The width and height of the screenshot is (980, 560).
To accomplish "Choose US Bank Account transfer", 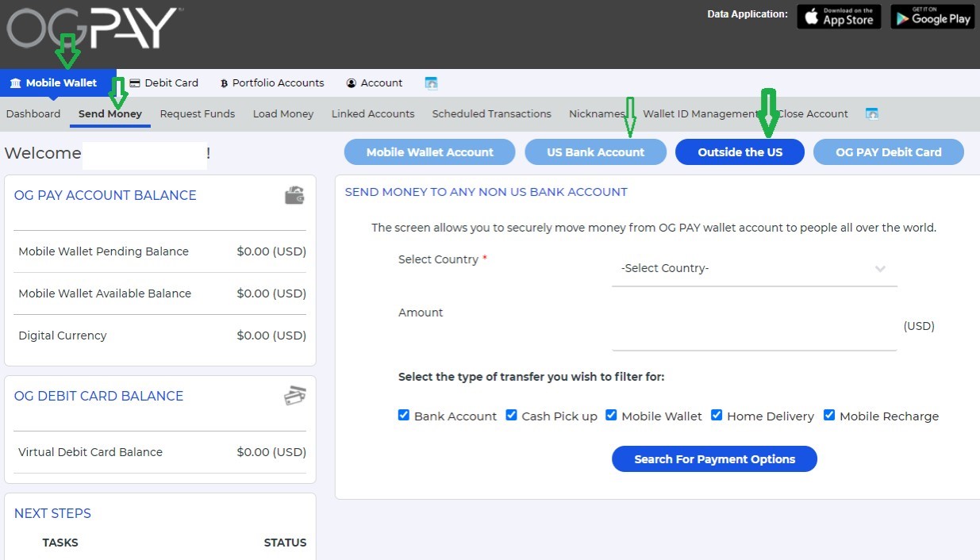I will point(596,152).
